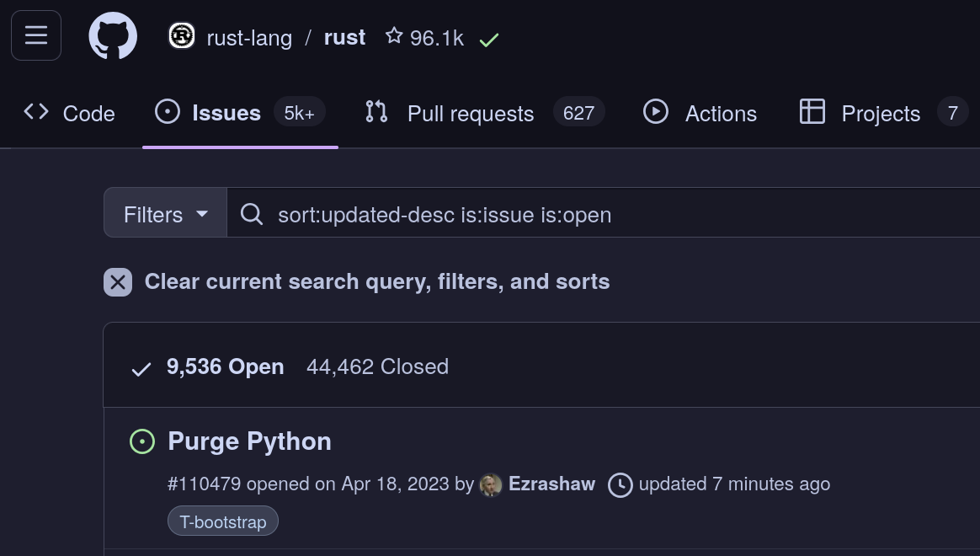Screen dimensions: 980x556
Task: Expand the Filters dropdown
Action: tap(166, 212)
